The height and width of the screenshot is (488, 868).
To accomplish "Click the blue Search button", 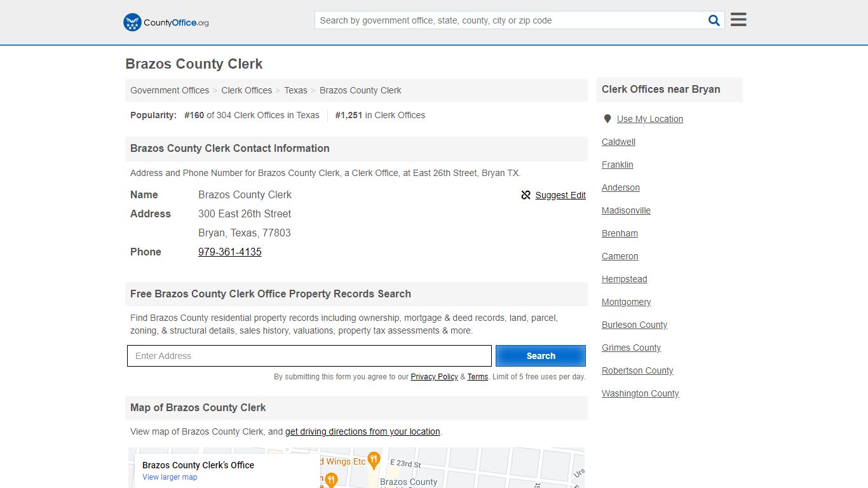I will 541,356.
